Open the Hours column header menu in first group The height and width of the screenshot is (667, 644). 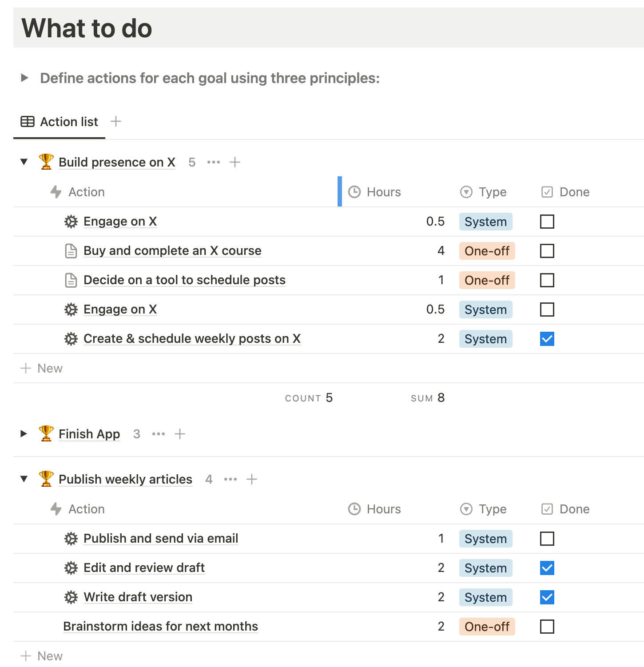coord(384,192)
